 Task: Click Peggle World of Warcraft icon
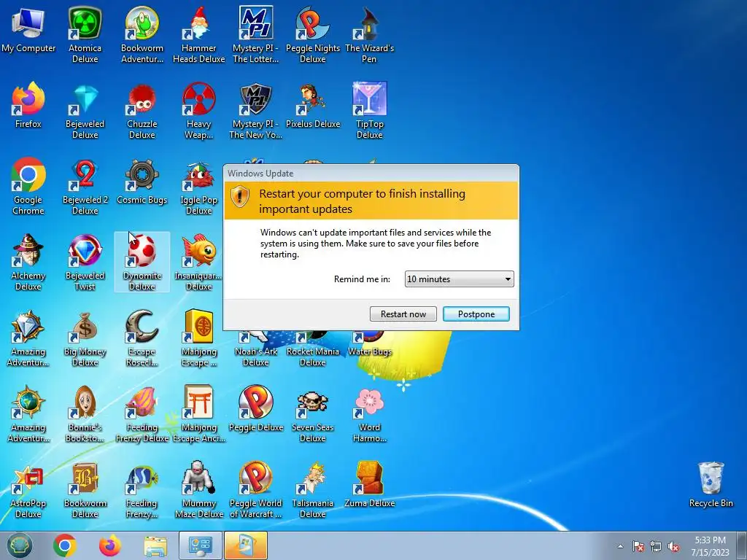coord(256,489)
